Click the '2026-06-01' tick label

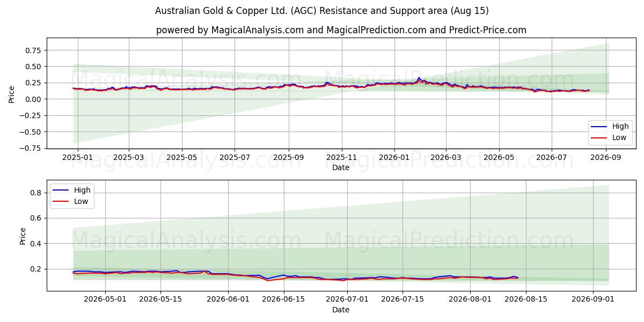pos(228,299)
